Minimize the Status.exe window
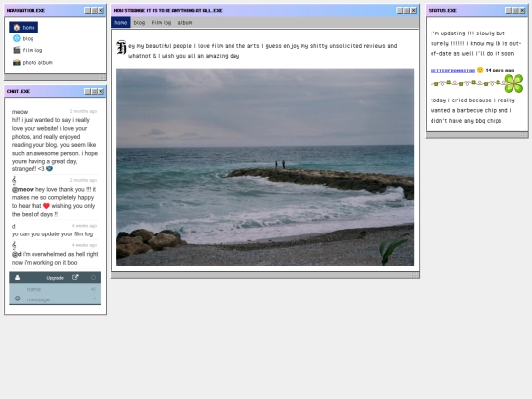The width and height of the screenshot is (532, 399). (x=508, y=11)
